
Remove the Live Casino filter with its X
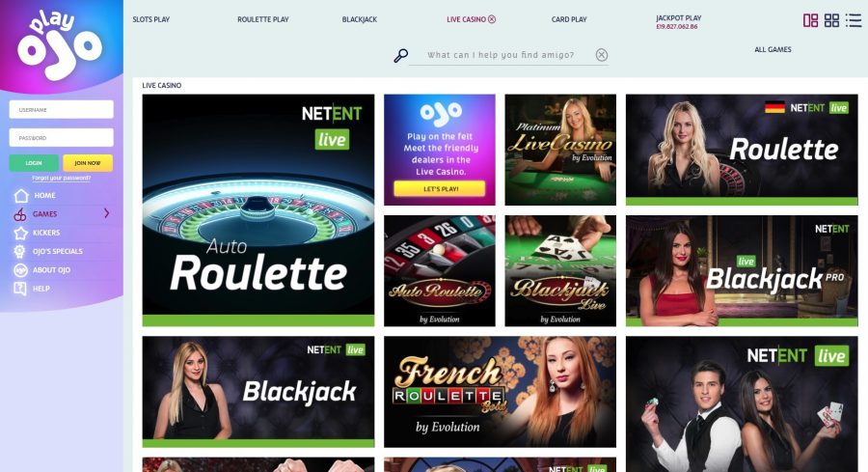pos(492,19)
